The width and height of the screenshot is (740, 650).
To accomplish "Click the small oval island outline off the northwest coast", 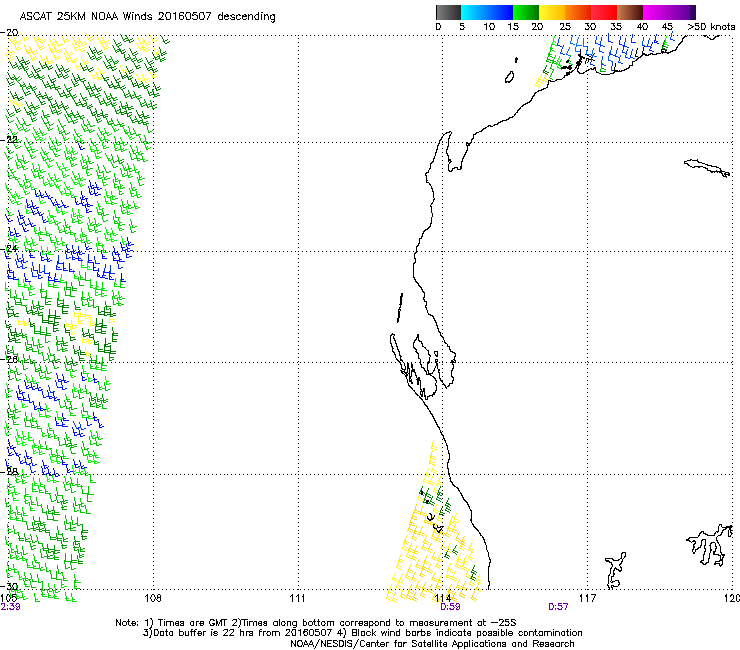I will tap(509, 77).
